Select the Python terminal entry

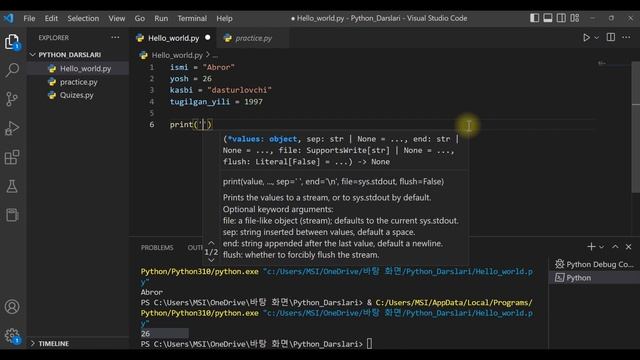pyautogui.click(x=594, y=278)
